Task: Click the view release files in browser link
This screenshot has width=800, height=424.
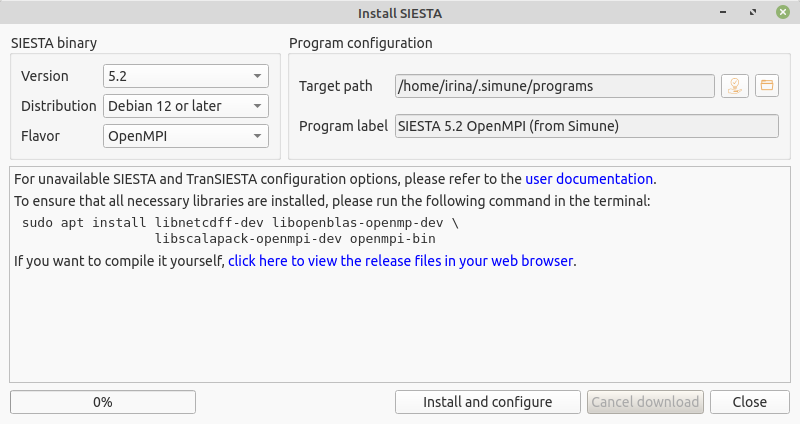Action: (x=401, y=261)
